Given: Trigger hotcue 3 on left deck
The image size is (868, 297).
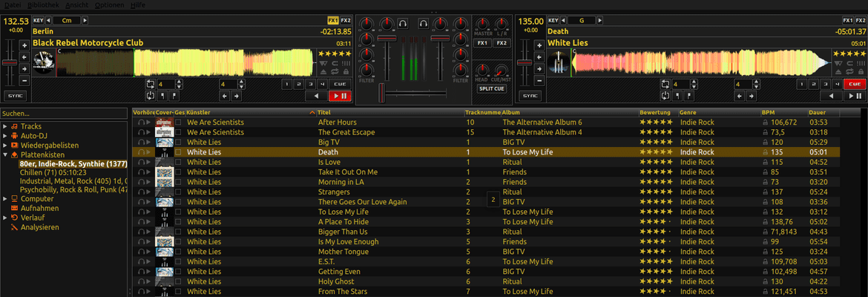Looking at the screenshot, I should [310, 84].
